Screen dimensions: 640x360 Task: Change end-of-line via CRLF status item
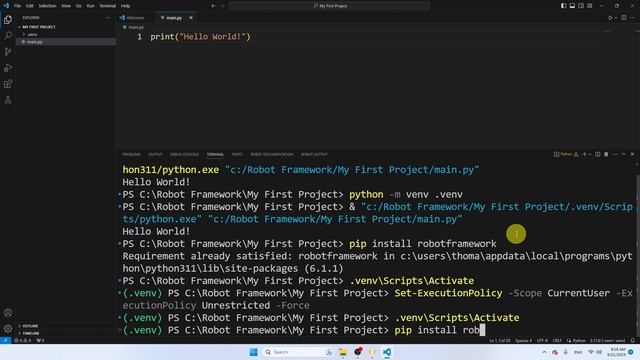(557, 340)
